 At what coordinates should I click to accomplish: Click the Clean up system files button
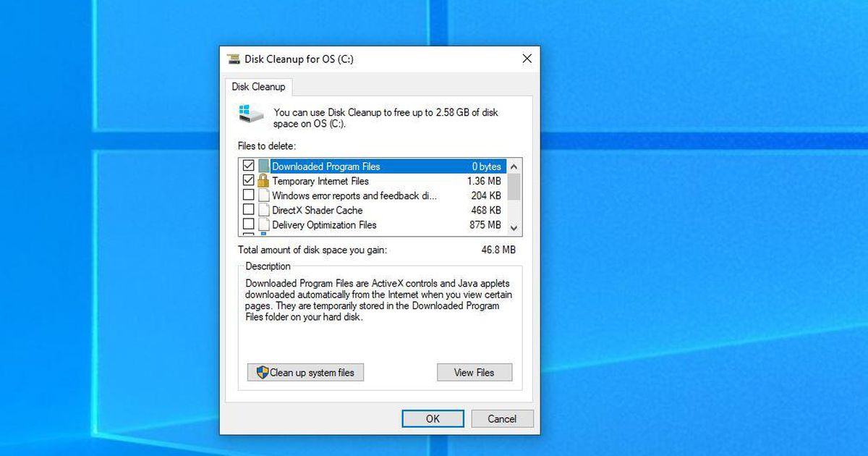305,373
